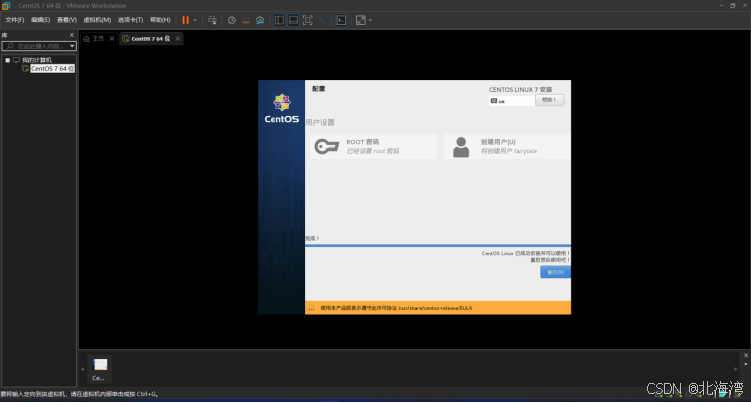Viewport: 751px width, 403px height.
Task: Toggle the thumbnail bar view
Action: tap(294, 20)
